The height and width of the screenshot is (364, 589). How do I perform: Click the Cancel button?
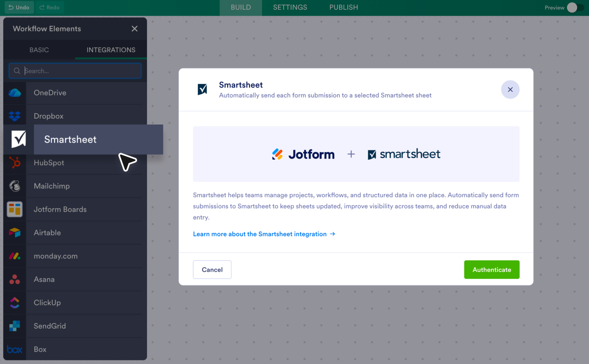(212, 270)
